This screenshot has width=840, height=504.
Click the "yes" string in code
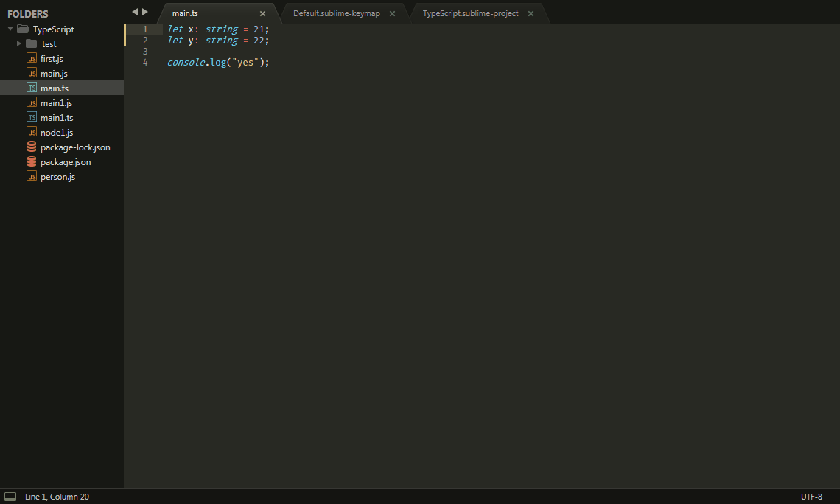245,62
